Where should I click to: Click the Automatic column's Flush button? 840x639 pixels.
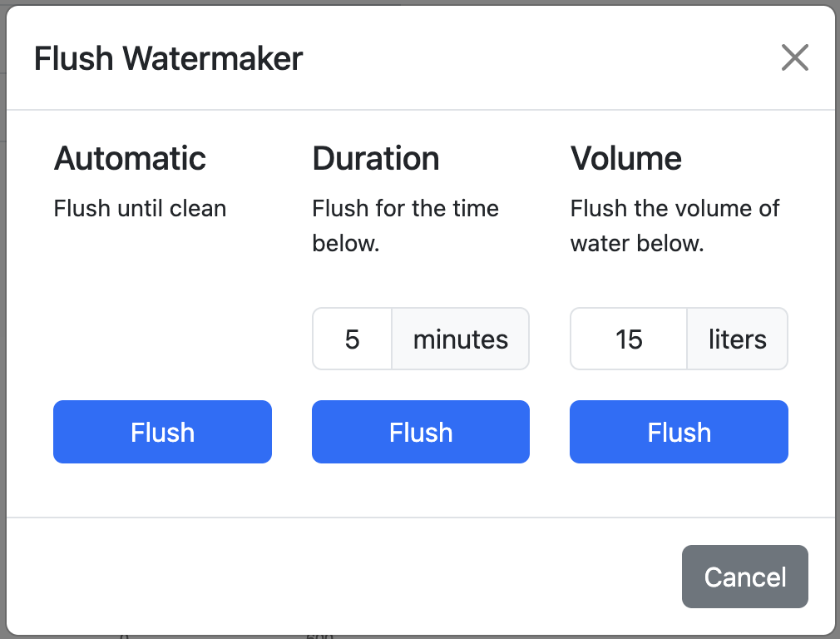tap(162, 432)
